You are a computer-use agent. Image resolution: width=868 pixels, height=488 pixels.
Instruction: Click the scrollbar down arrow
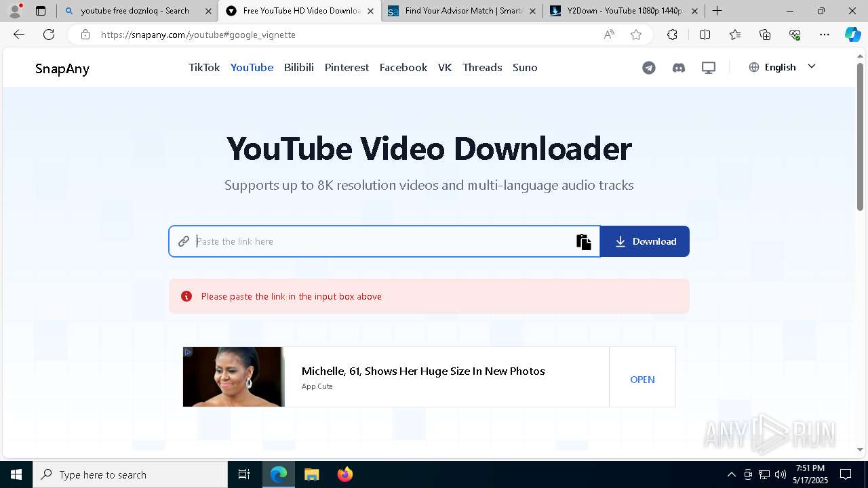point(860,449)
